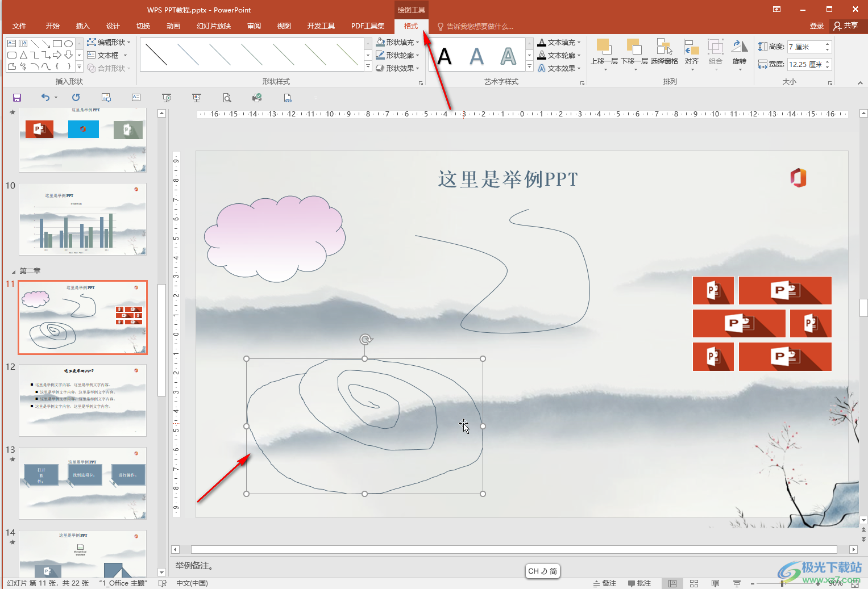This screenshot has width=868, height=589.
Task: Click the quick print icon with checkmark
Action: click(x=257, y=98)
